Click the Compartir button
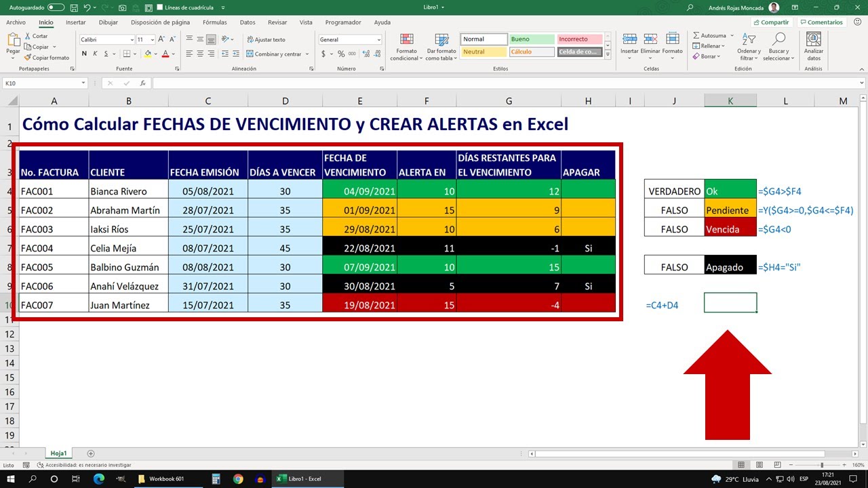868x488 pixels. point(771,22)
